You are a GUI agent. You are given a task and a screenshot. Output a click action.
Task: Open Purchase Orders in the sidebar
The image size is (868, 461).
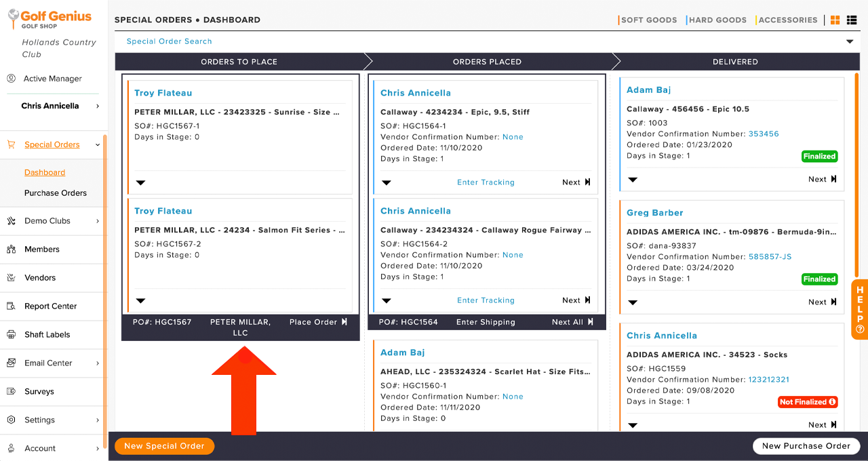click(56, 193)
